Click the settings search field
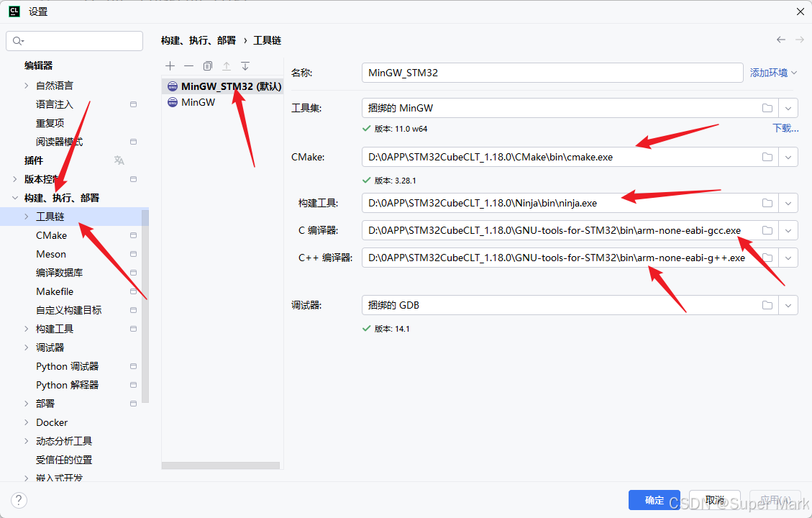The width and height of the screenshot is (812, 518). pyautogui.click(x=75, y=41)
